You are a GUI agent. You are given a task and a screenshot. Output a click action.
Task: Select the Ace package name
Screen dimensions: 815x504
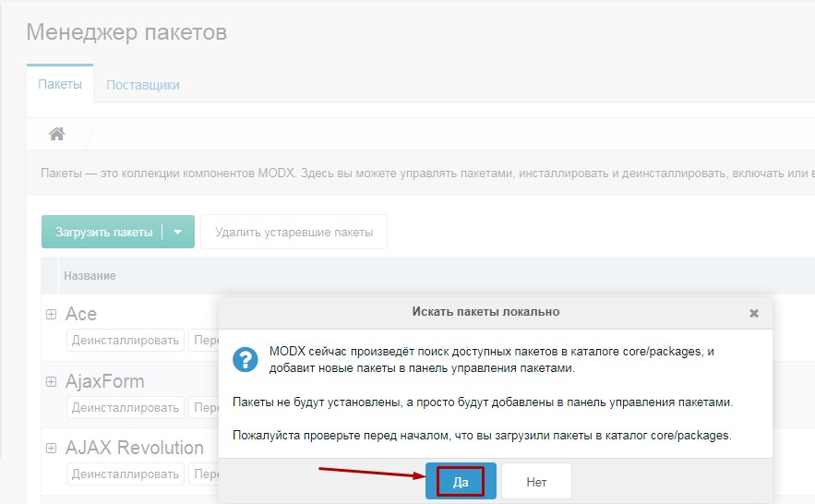tap(81, 315)
